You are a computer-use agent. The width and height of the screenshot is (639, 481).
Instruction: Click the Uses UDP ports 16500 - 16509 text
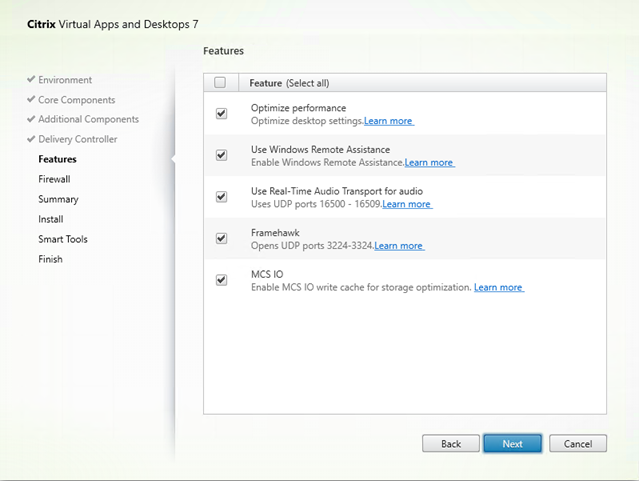[x=316, y=204]
